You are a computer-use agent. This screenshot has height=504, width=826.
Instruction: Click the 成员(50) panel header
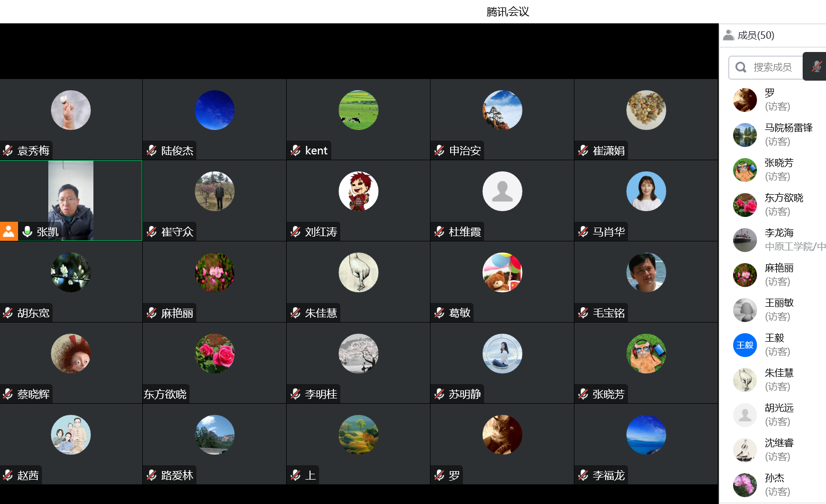756,35
